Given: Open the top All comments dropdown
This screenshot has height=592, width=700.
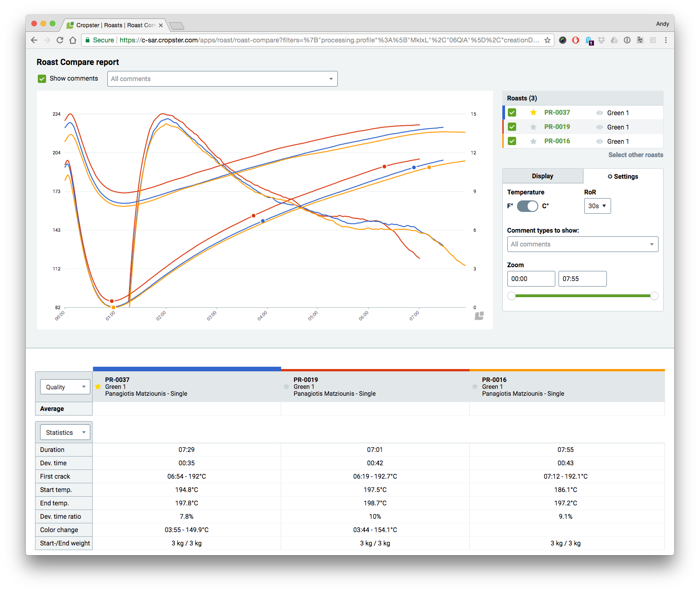Looking at the screenshot, I should (222, 79).
